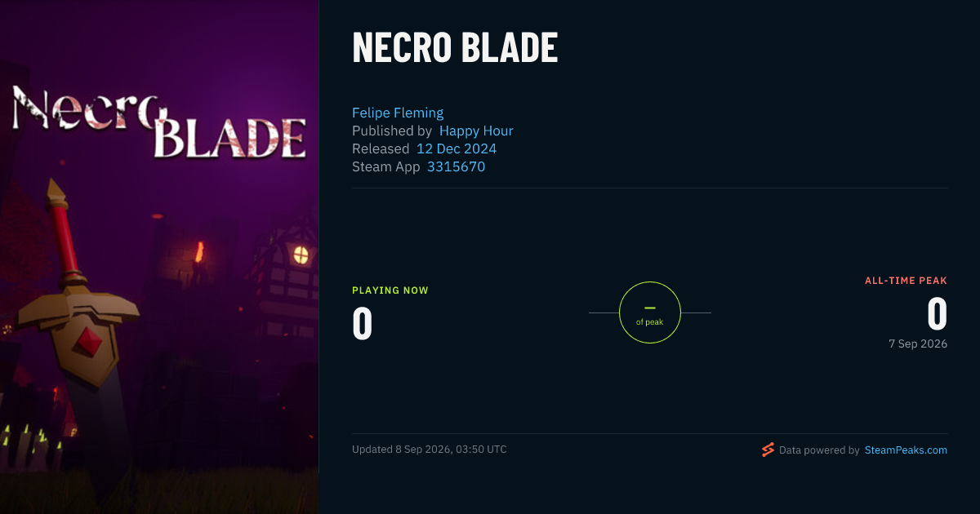This screenshot has height=514, width=980.
Task: Click the PLAYING NOW label
Action: pos(390,290)
